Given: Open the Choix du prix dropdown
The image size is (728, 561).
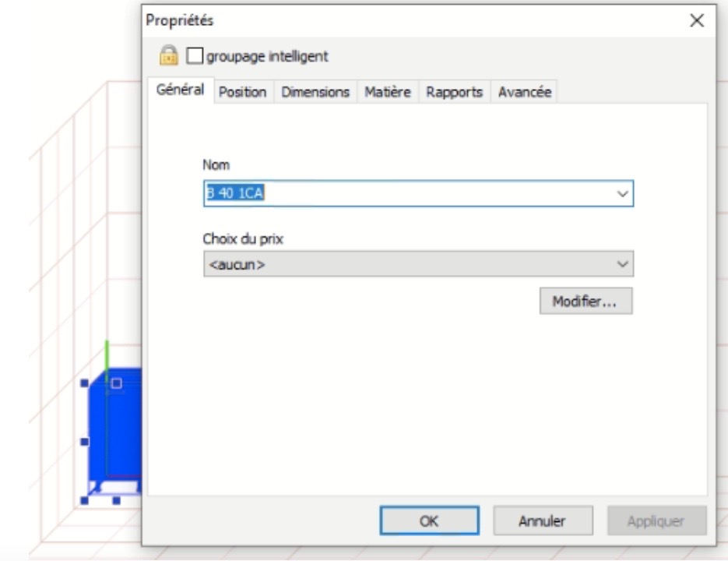Looking at the screenshot, I should pos(418,264).
